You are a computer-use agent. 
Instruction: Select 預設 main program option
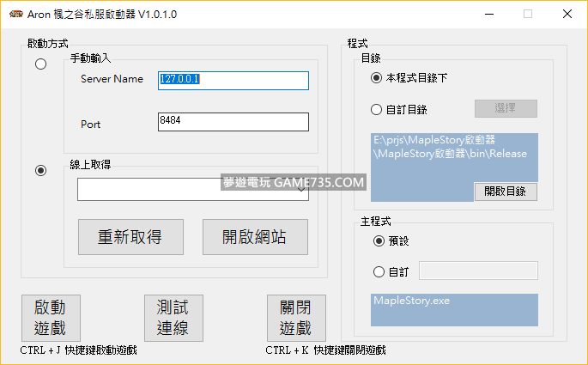[x=379, y=241]
